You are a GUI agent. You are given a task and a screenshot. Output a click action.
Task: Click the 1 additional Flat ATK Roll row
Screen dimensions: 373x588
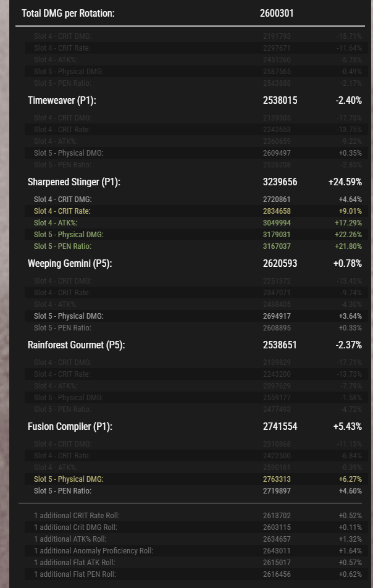[196, 563]
